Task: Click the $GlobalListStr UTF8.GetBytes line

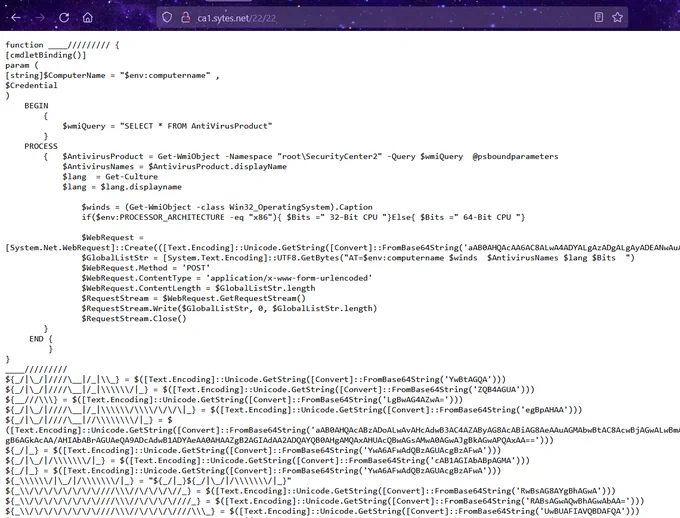Action: point(358,258)
